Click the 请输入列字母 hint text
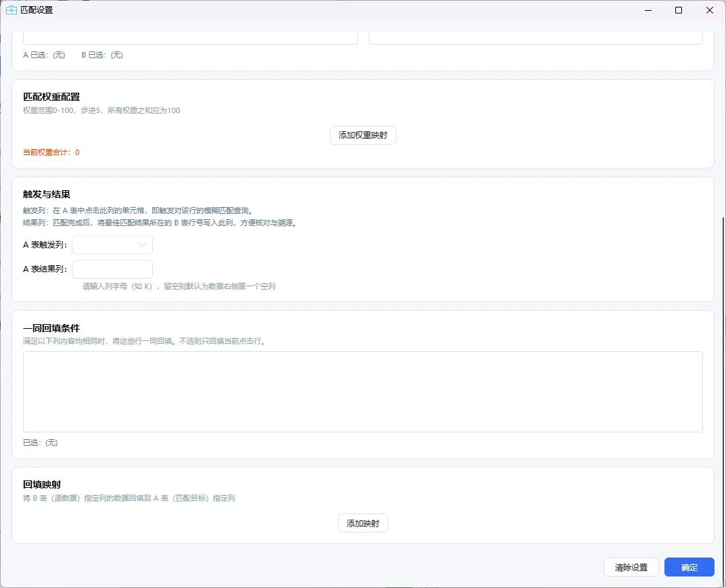The height and width of the screenshot is (588, 726). click(179, 286)
